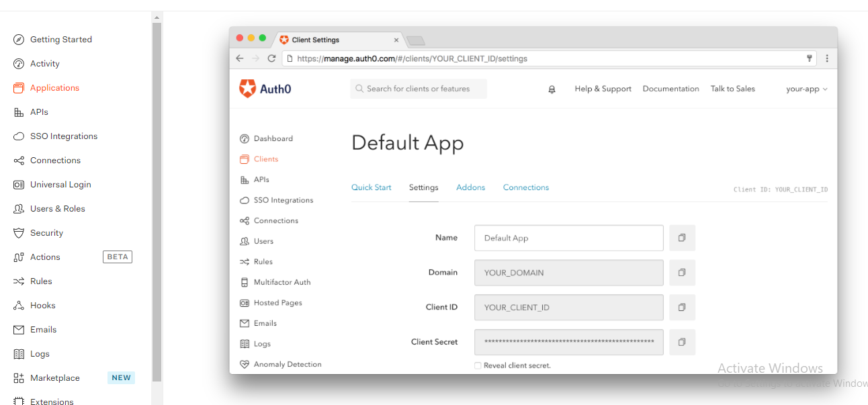Click the Emails envelope icon in outer sidebar
Viewport: 868px width, 405px height.
[x=19, y=330]
